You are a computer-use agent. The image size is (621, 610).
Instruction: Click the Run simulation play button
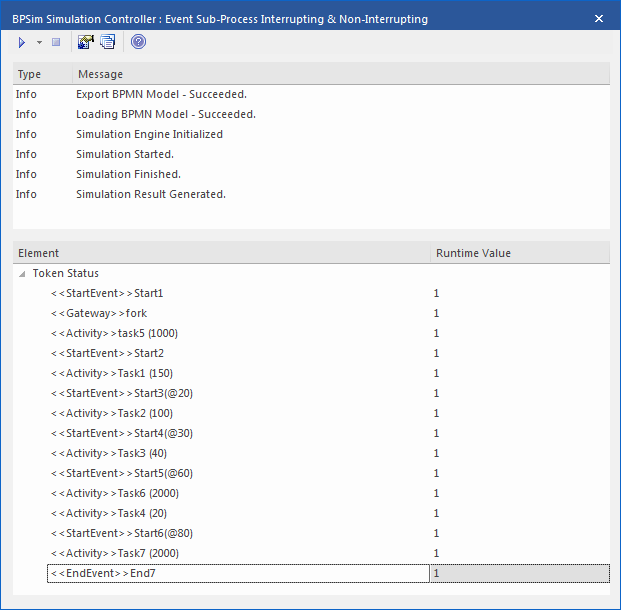click(x=21, y=42)
